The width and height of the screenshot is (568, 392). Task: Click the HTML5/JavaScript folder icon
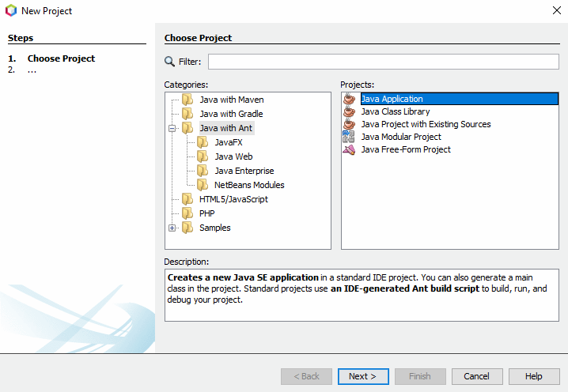[x=187, y=199]
